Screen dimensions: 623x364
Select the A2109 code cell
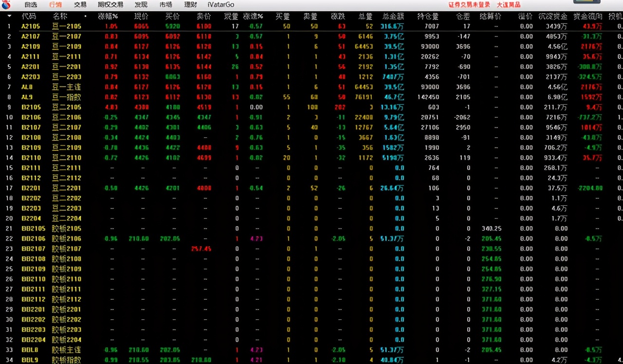click(x=31, y=47)
